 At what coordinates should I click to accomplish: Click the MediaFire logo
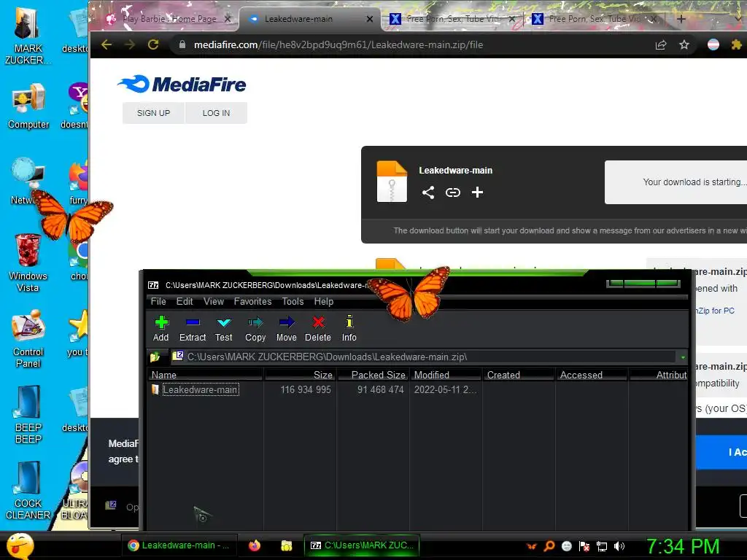[182, 85]
